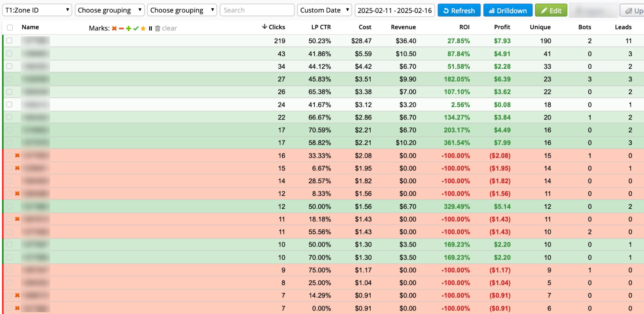The height and width of the screenshot is (314, 644).
Task: Focus the Search input field
Action: point(257,10)
